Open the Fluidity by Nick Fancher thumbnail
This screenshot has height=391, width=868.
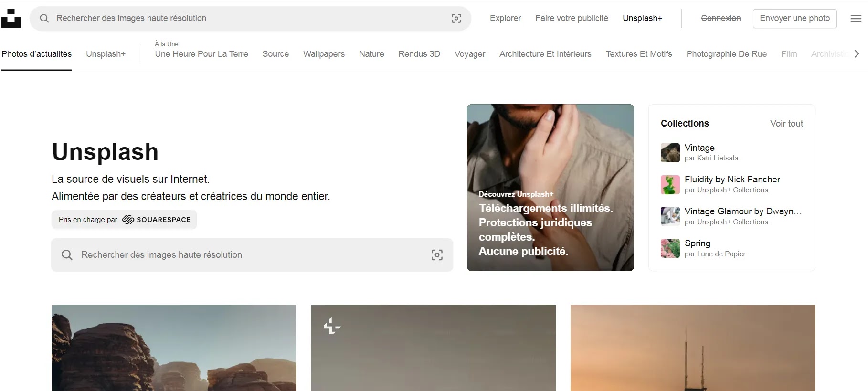point(670,185)
